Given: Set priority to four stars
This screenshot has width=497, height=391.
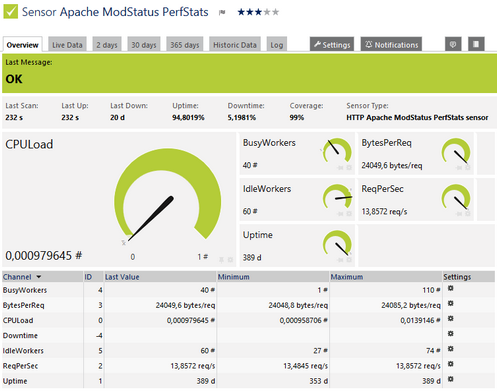Looking at the screenshot, I should 267,12.
